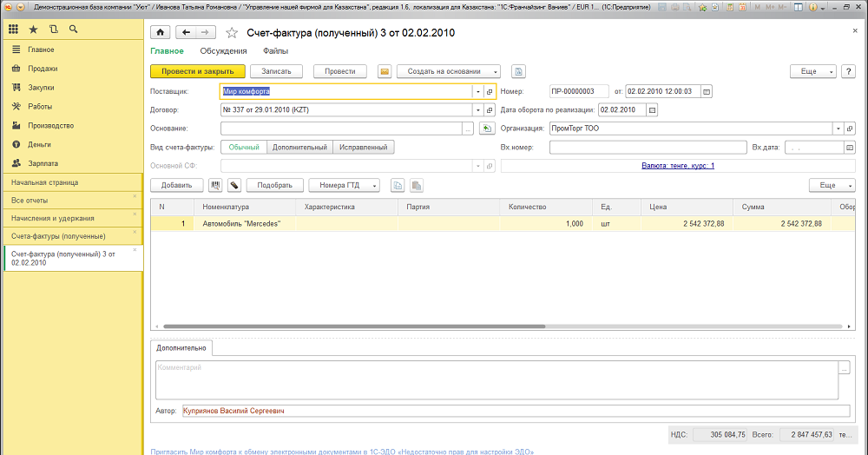This screenshot has width=868, height=455.
Task: Expand the Поставщик field dropdown arrow
Action: click(477, 91)
